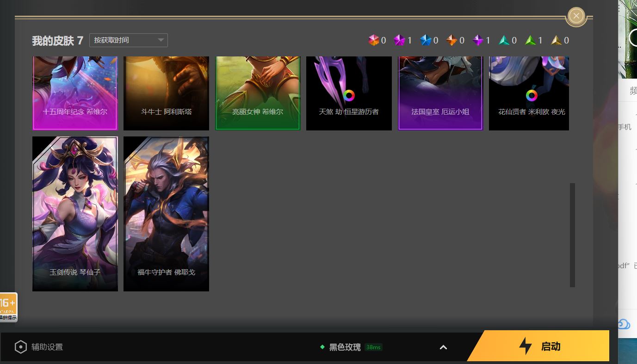637x364 pixels.
Task: Select the 黑色玫瑰 server label
Action: tap(345, 347)
